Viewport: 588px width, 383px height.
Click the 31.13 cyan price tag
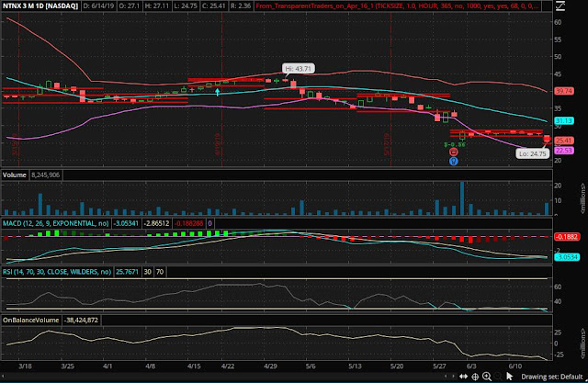click(x=564, y=120)
